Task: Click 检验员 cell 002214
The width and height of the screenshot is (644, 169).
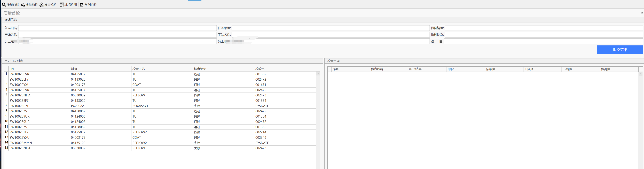Action: [285, 132]
